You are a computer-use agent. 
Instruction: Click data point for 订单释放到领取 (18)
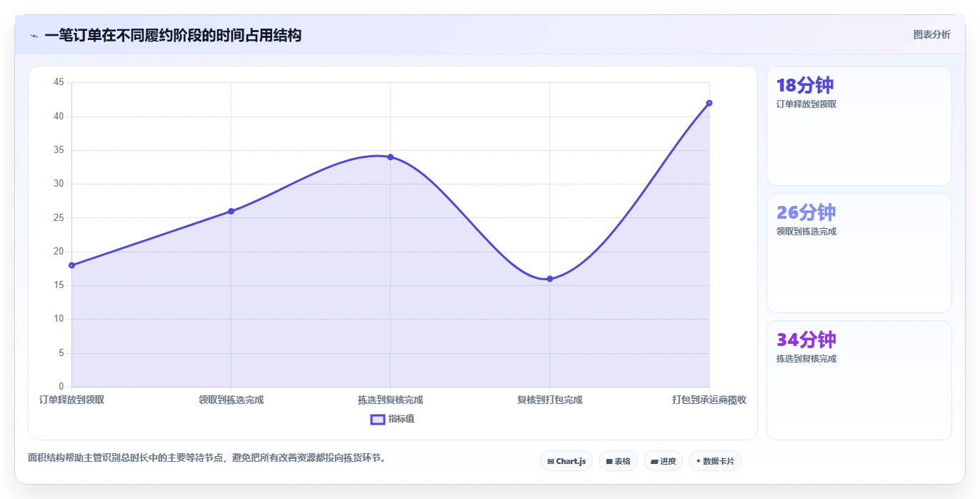71,265
